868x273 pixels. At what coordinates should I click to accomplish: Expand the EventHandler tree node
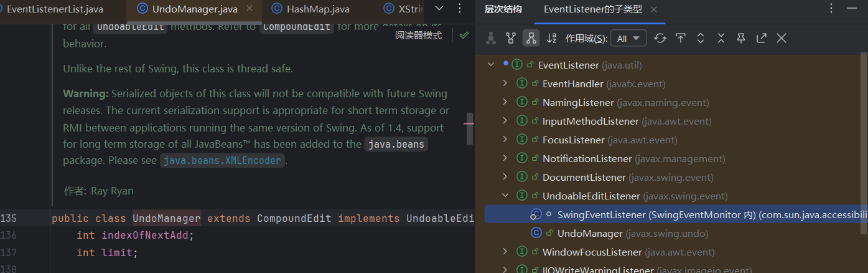click(x=506, y=84)
